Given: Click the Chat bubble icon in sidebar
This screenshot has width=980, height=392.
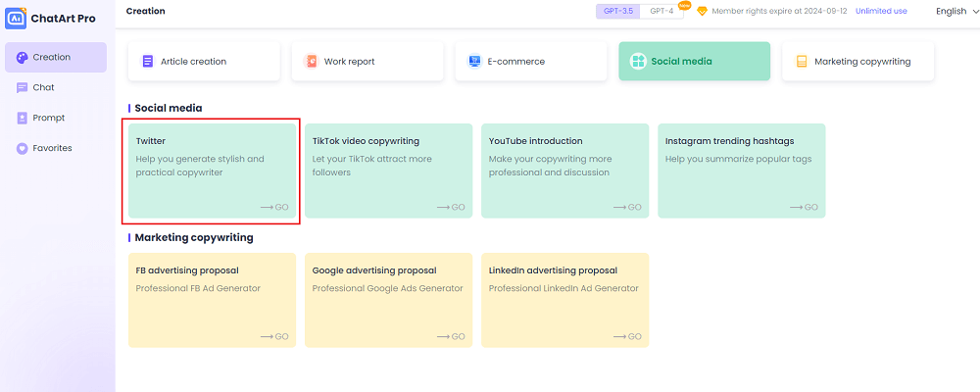Looking at the screenshot, I should [x=22, y=87].
